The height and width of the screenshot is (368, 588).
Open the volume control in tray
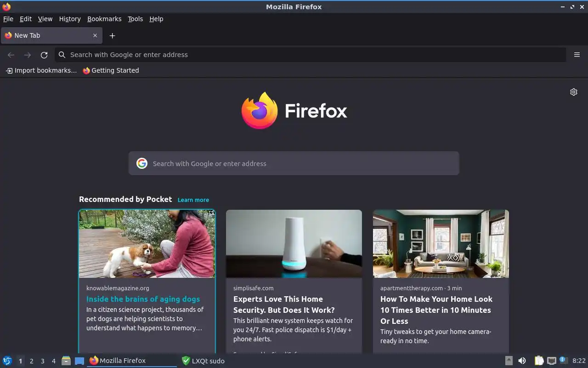[x=522, y=361]
